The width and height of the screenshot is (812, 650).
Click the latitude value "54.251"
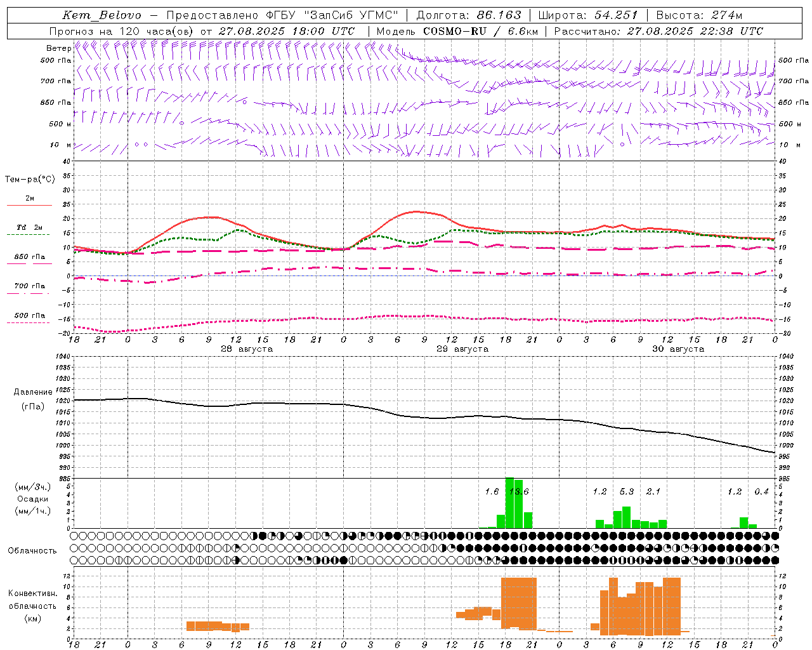[x=616, y=15]
